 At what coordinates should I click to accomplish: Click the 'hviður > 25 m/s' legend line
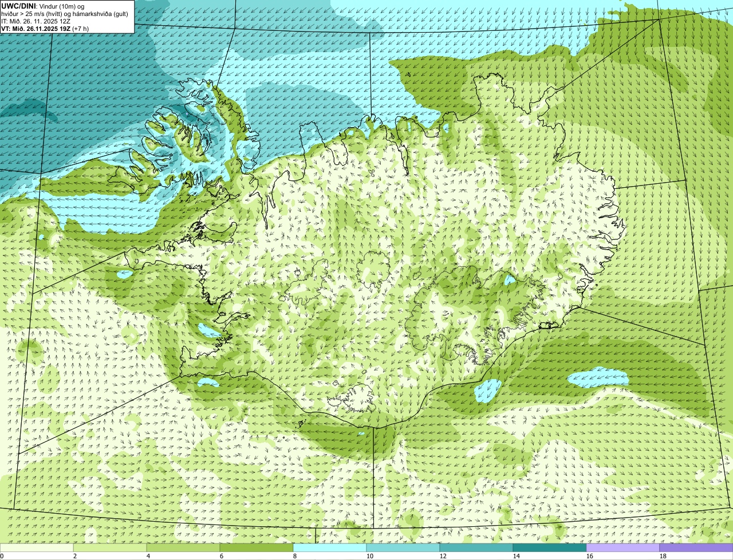(64, 13)
